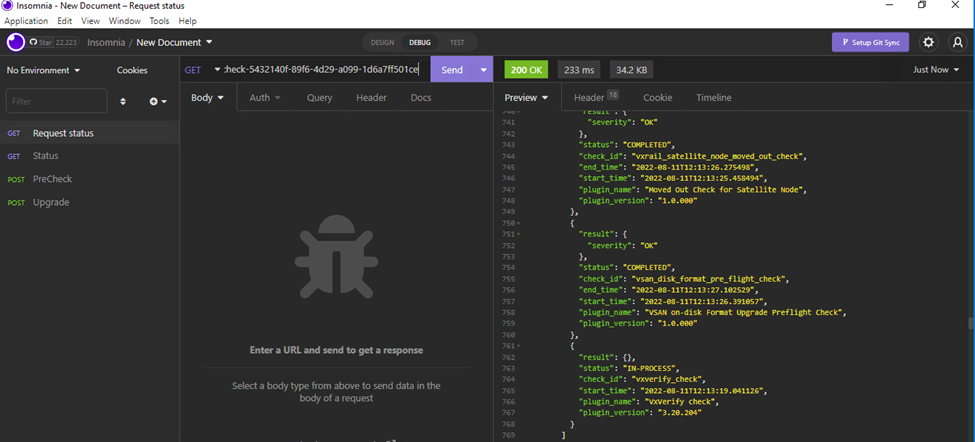The image size is (975, 442).
Task: Open the settings gear icon
Action: 928,42
